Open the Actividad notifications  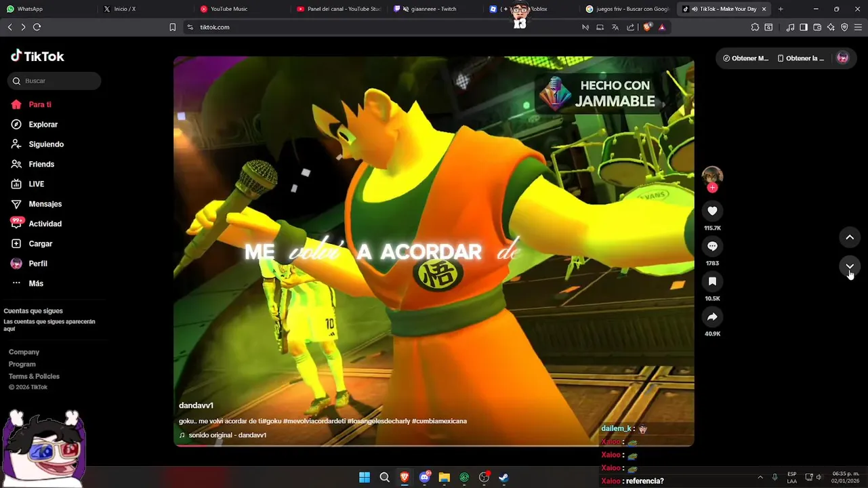coord(37,224)
